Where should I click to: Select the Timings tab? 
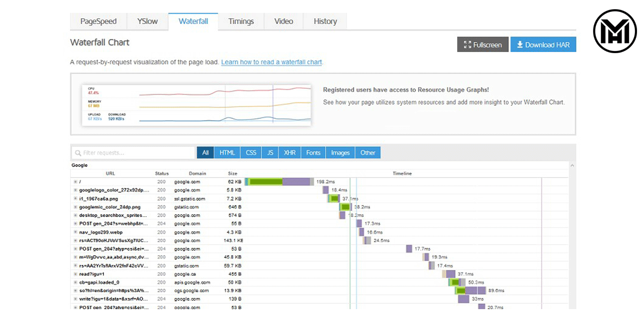coord(241,21)
